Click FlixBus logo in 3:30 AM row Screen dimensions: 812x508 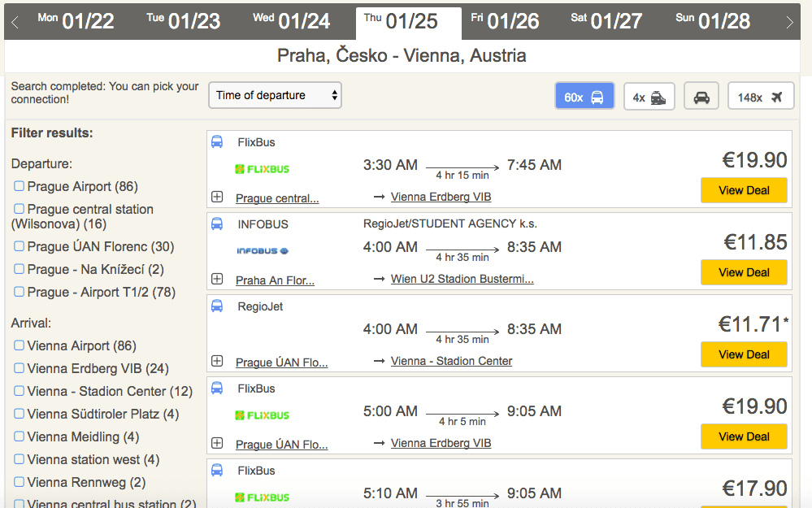coord(262,169)
